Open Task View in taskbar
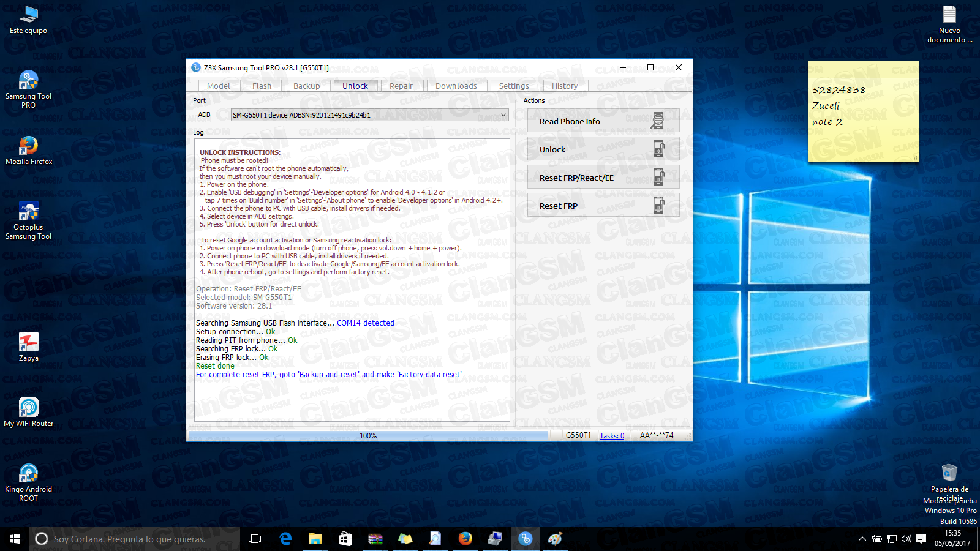 click(255, 539)
